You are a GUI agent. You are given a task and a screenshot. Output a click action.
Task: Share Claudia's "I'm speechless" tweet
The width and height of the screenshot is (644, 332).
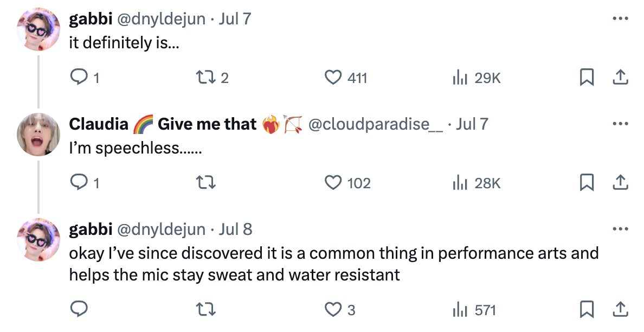point(620,183)
